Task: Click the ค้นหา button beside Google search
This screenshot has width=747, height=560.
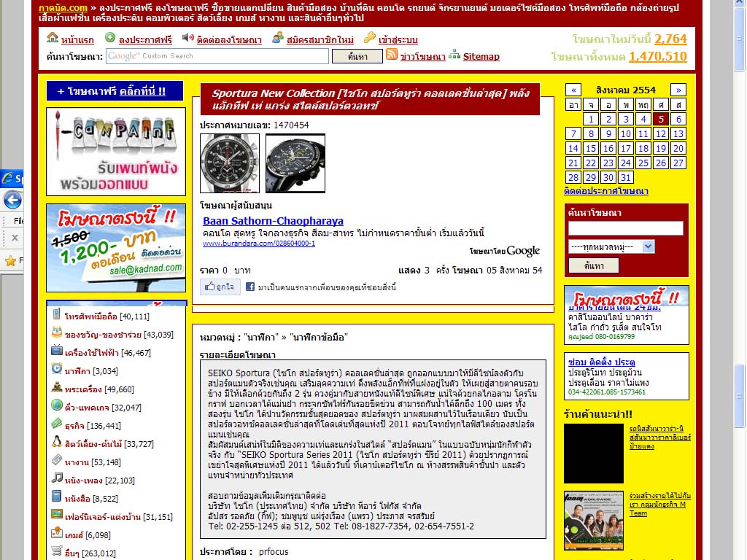Action: click(x=357, y=57)
